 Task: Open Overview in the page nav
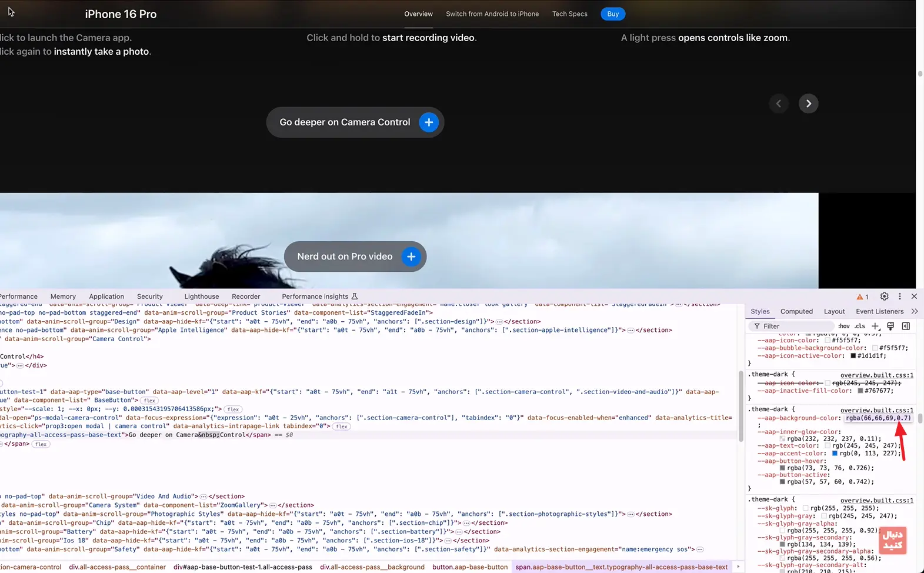click(x=418, y=14)
